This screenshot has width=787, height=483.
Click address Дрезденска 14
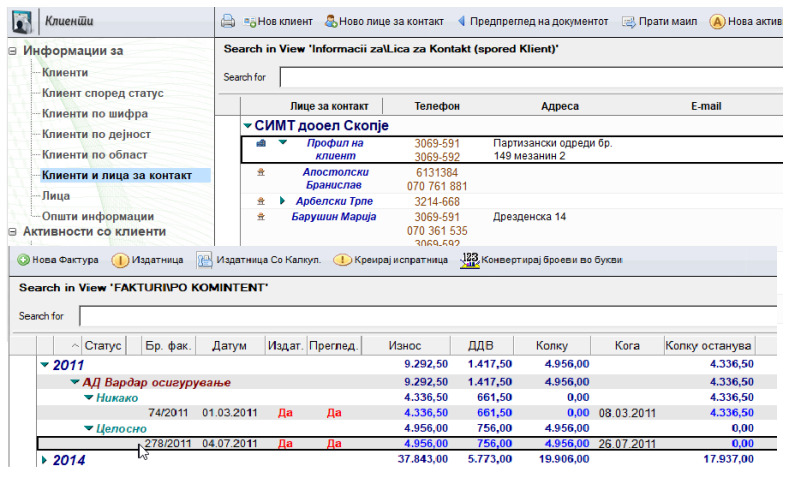coord(529,217)
